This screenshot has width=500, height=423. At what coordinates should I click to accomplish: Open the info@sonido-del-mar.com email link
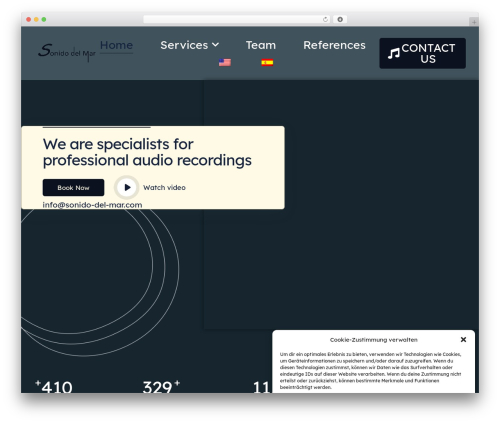click(92, 205)
